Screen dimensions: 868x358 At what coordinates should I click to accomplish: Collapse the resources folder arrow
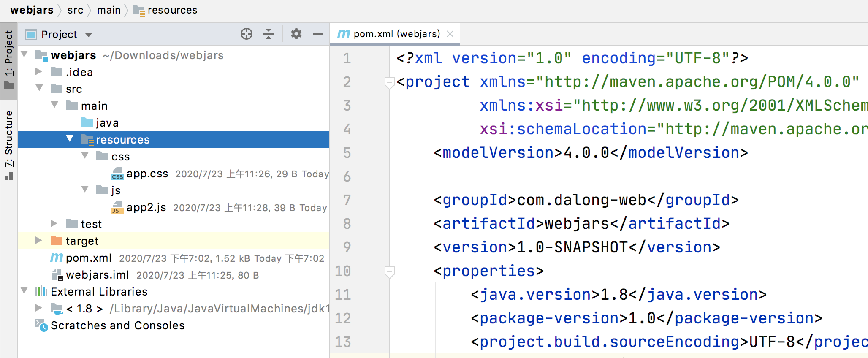tap(70, 138)
